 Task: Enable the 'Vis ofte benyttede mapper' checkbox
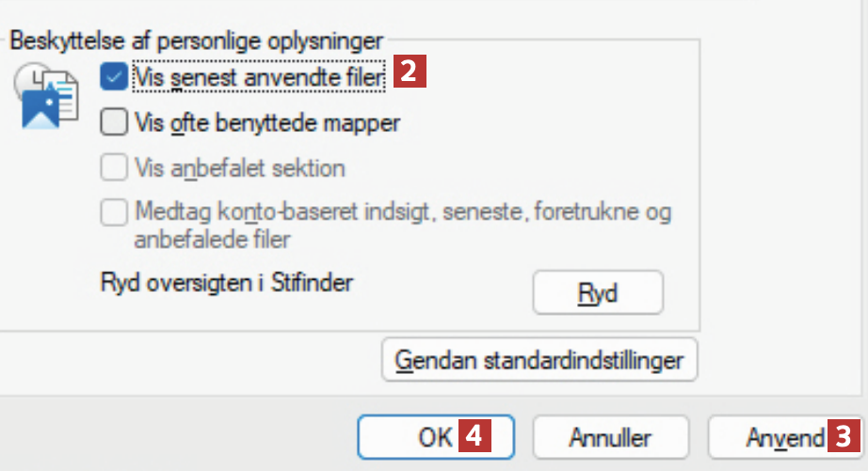[x=114, y=122]
